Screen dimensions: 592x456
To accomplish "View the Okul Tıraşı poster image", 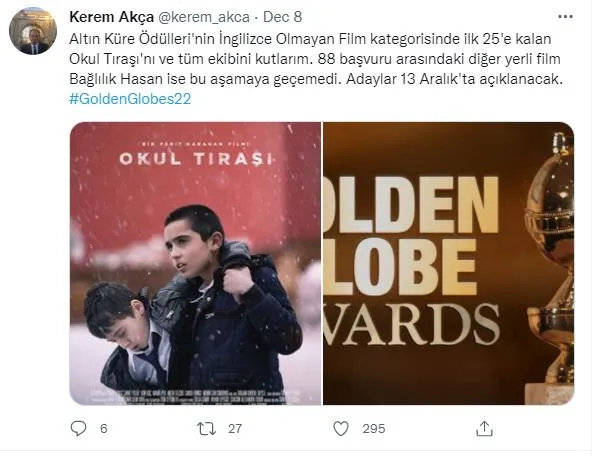I will click(x=196, y=263).
